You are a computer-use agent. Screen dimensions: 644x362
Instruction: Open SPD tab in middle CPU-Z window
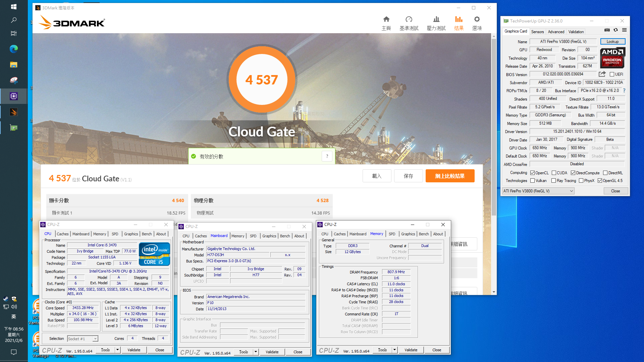point(253,236)
